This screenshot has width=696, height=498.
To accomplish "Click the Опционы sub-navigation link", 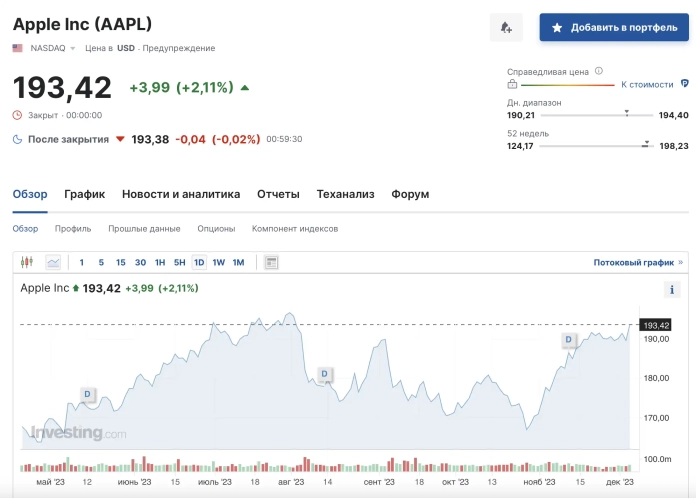I will pyautogui.click(x=216, y=229).
